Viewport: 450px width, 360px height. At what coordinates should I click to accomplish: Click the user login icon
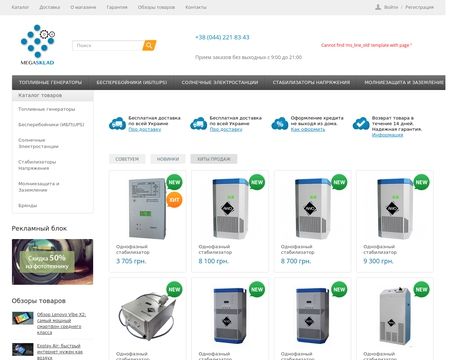pyautogui.click(x=378, y=7)
